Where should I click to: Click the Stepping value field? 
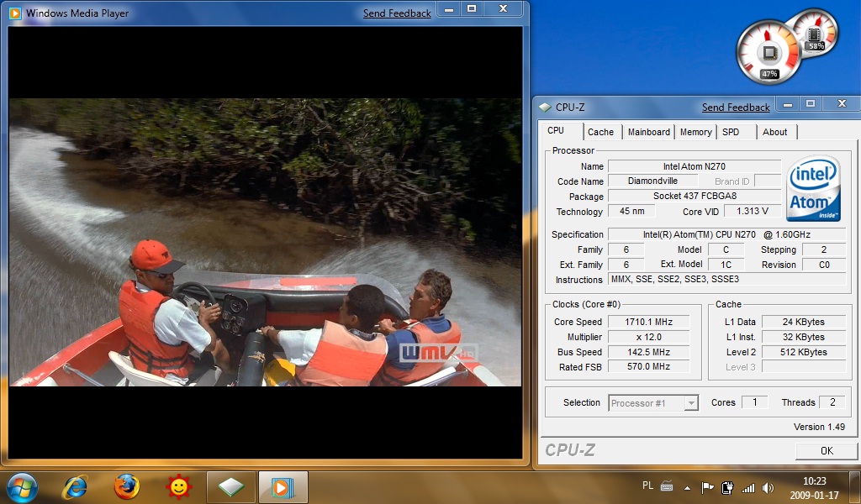(x=824, y=249)
